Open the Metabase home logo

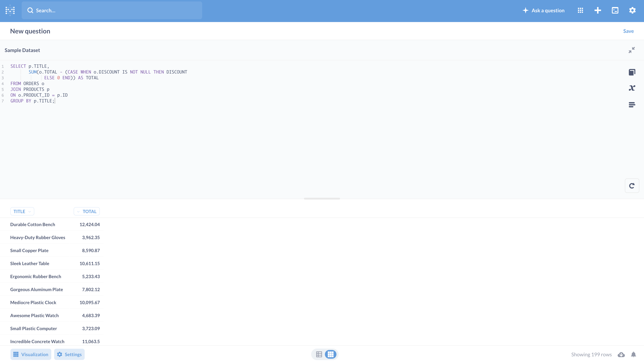point(10,10)
